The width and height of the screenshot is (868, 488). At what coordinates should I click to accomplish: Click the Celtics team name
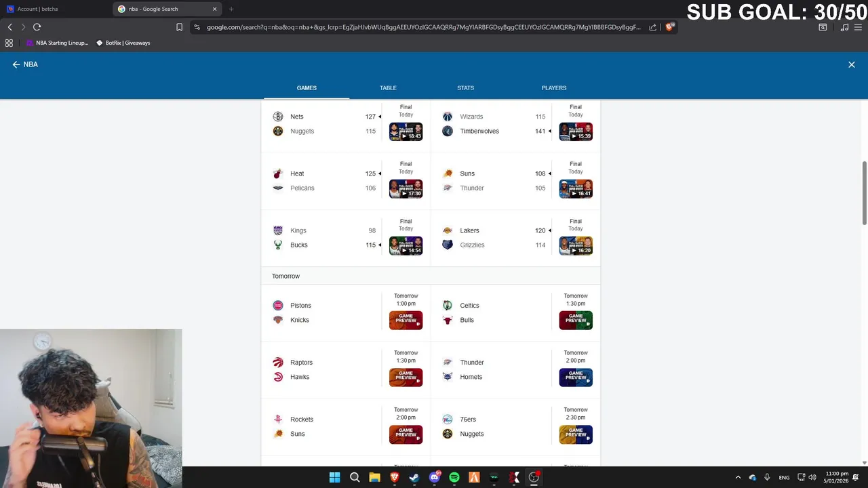click(469, 306)
